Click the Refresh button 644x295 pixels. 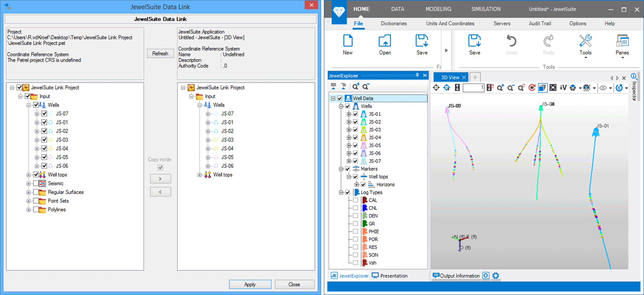(x=160, y=53)
